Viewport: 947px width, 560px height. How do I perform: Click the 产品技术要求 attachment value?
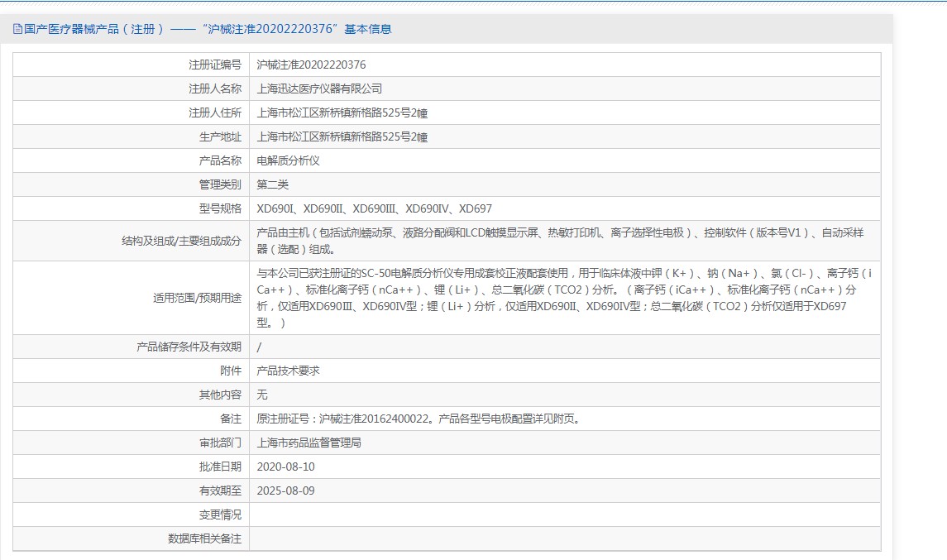click(x=288, y=371)
